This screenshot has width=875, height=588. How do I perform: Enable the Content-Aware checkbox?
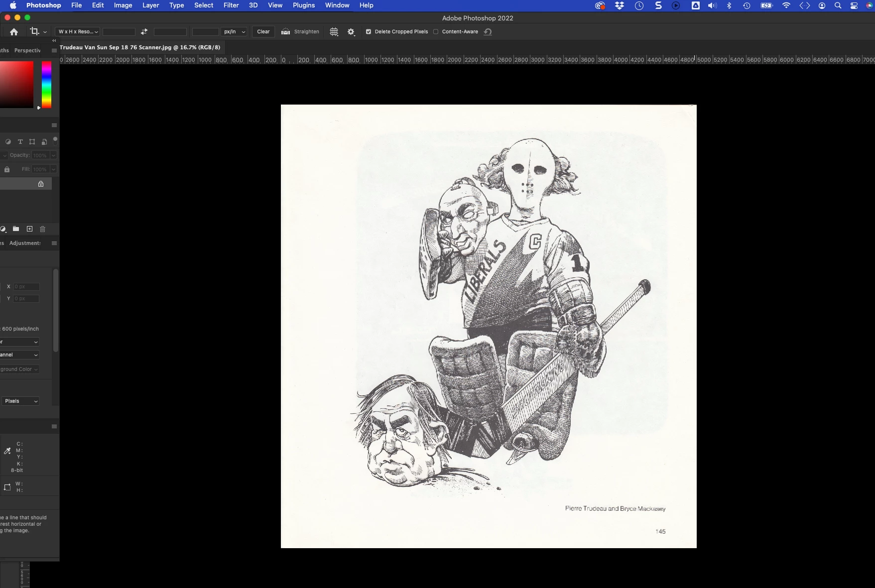[x=436, y=31]
